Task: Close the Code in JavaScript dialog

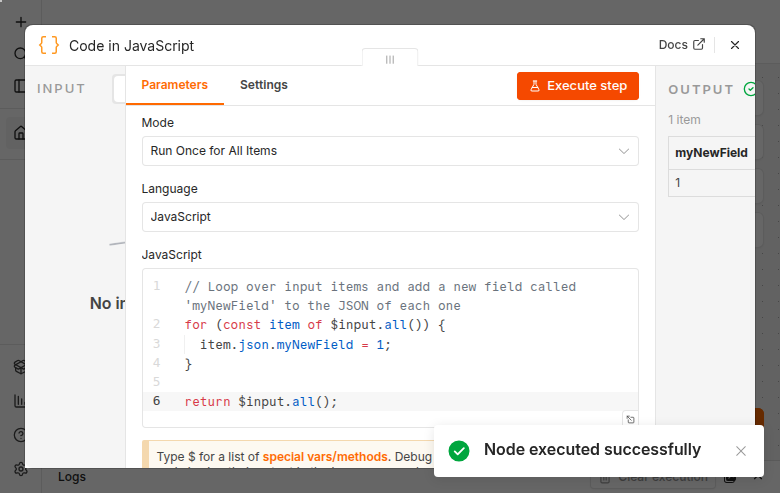Action: tap(735, 45)
